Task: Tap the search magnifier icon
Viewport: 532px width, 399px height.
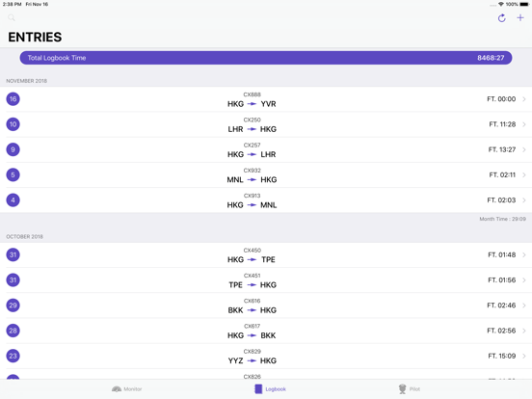Action: coord(12,17)
